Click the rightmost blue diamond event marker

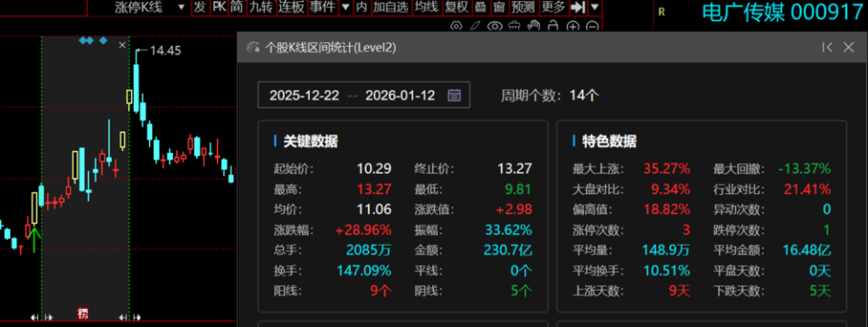[x=103, y=41]
